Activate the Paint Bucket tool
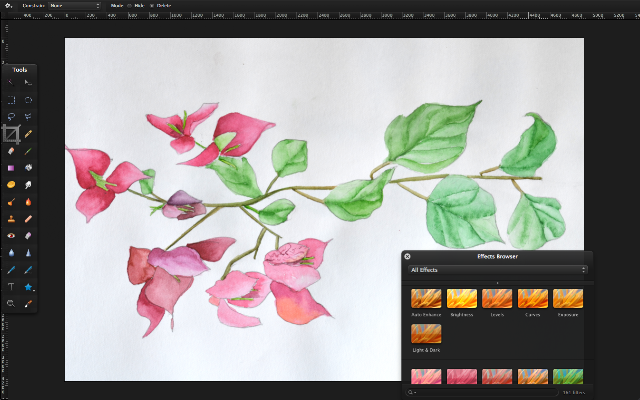Screen dimensions: 640x400 coord(28,168)
